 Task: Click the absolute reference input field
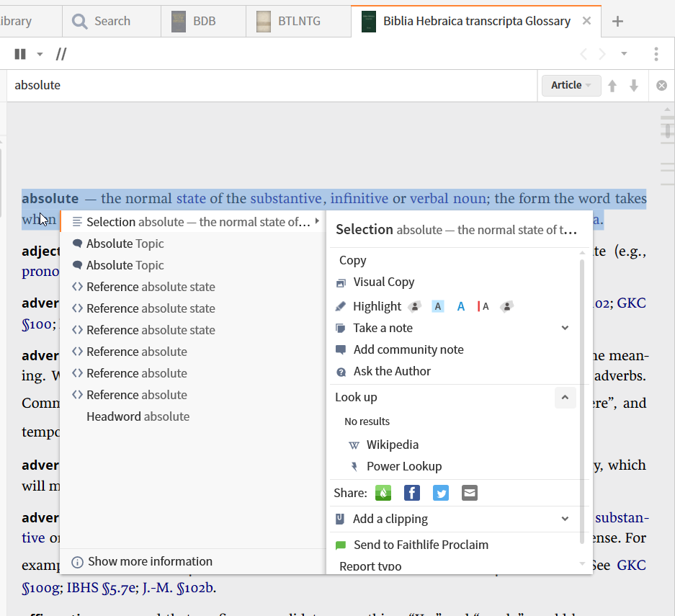[271, 85]
